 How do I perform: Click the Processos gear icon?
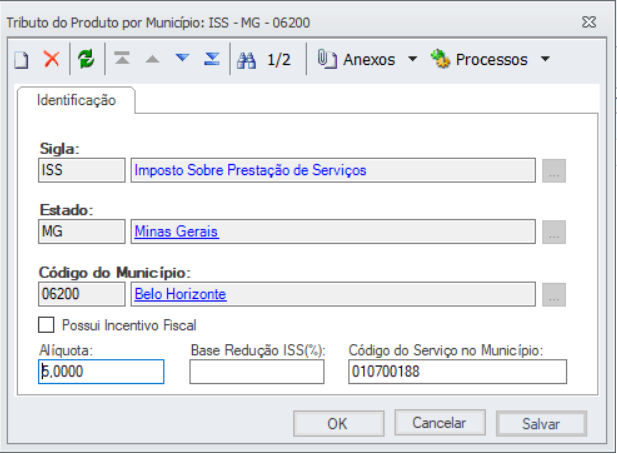(440, 59)
